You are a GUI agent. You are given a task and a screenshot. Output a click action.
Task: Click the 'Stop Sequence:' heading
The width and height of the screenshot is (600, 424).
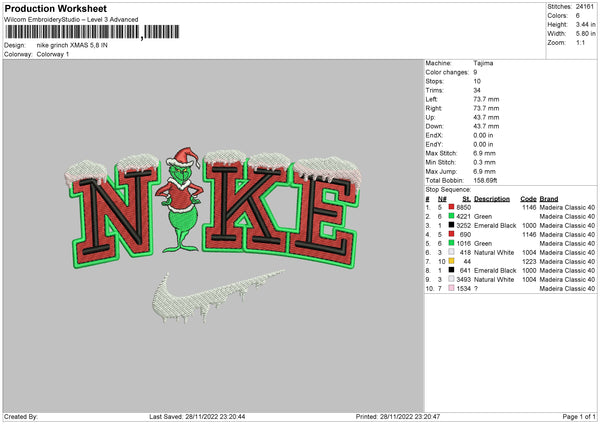click(x=448, y=190)
